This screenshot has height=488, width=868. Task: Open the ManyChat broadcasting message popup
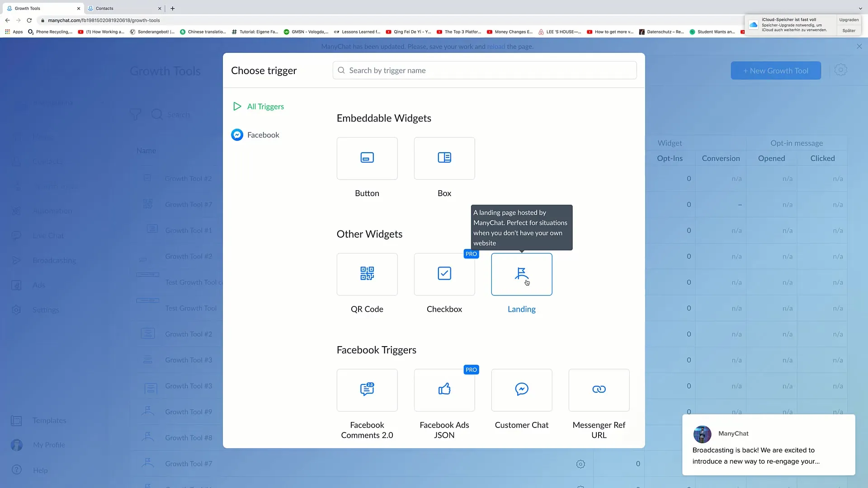pos(769,445)
